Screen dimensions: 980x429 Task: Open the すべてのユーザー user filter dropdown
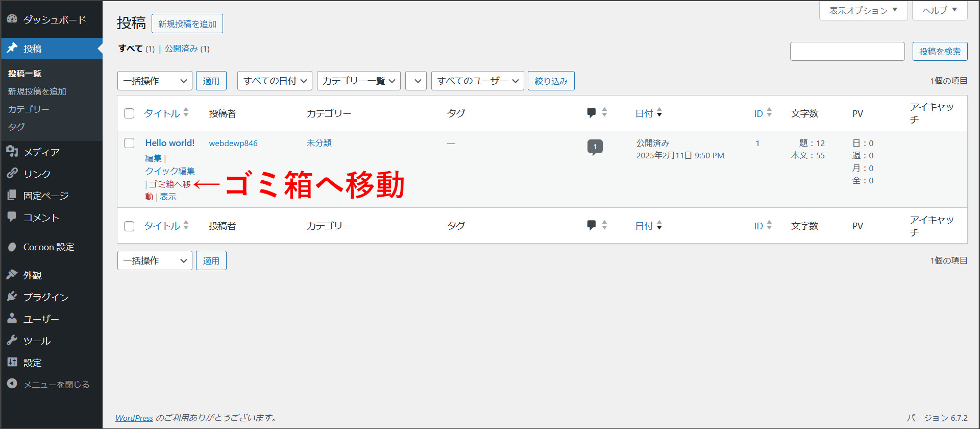click(x=478, y=81)
